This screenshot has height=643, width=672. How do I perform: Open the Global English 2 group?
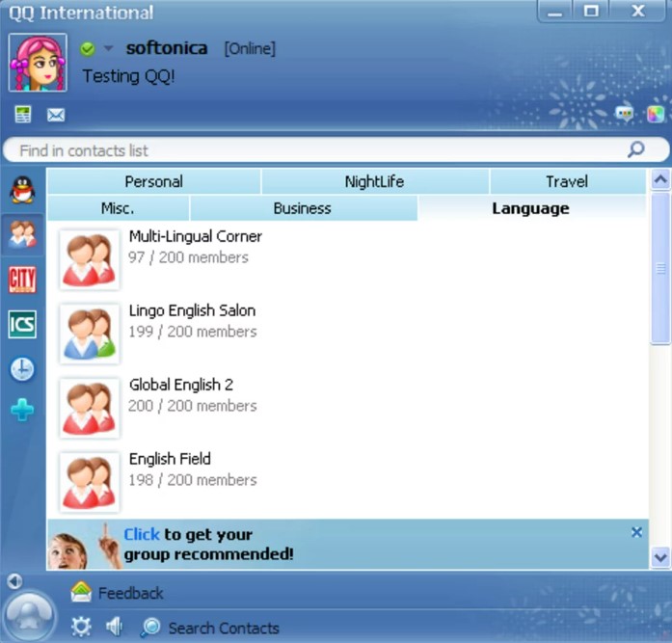[180, 385]
